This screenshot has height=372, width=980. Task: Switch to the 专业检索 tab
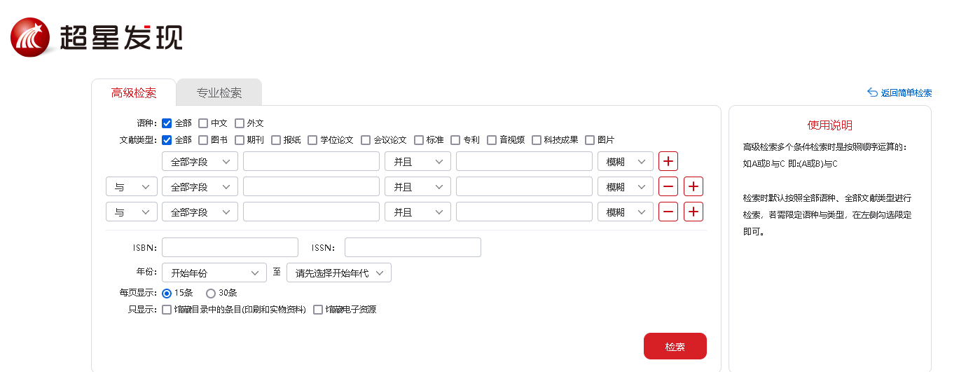219,92
